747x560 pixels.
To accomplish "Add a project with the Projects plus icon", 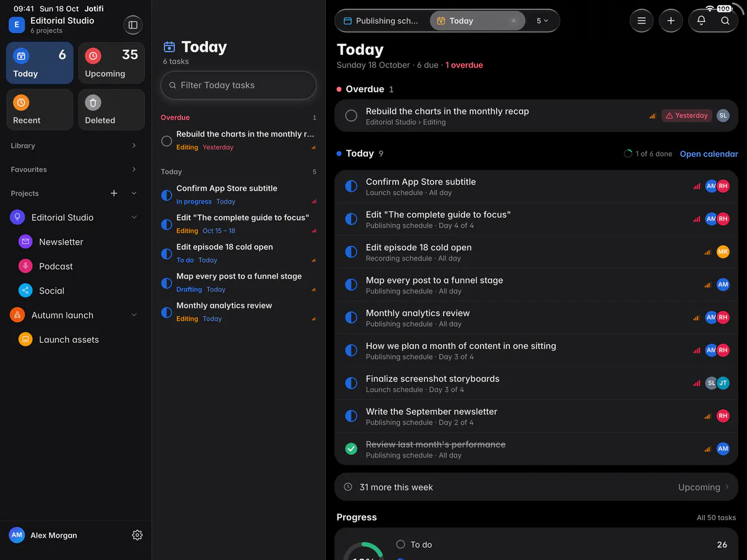I will (x=114, y=194).
